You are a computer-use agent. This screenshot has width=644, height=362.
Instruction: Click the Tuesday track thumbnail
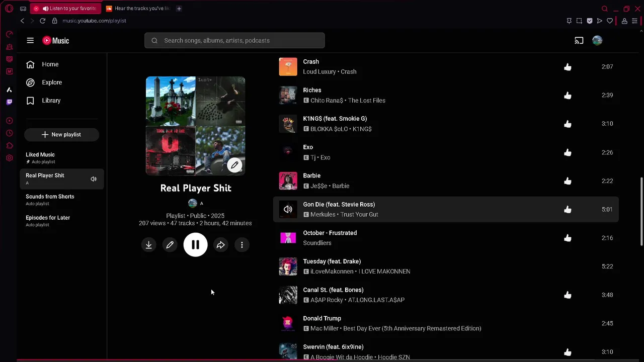288,266
